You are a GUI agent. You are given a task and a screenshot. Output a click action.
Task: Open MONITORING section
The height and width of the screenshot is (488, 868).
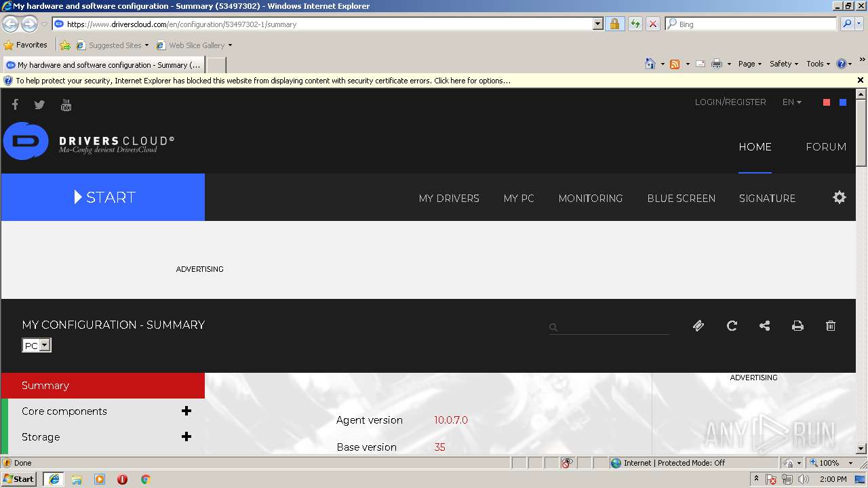(591, 198)
